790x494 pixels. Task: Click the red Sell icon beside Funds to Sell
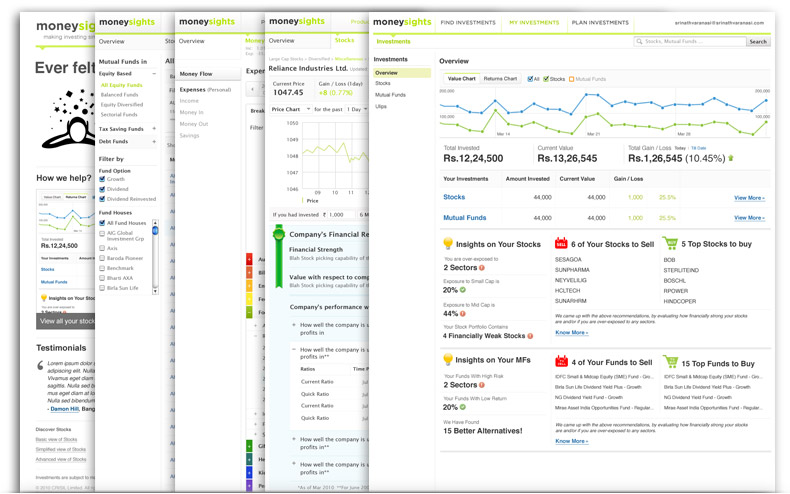point(561,361)
